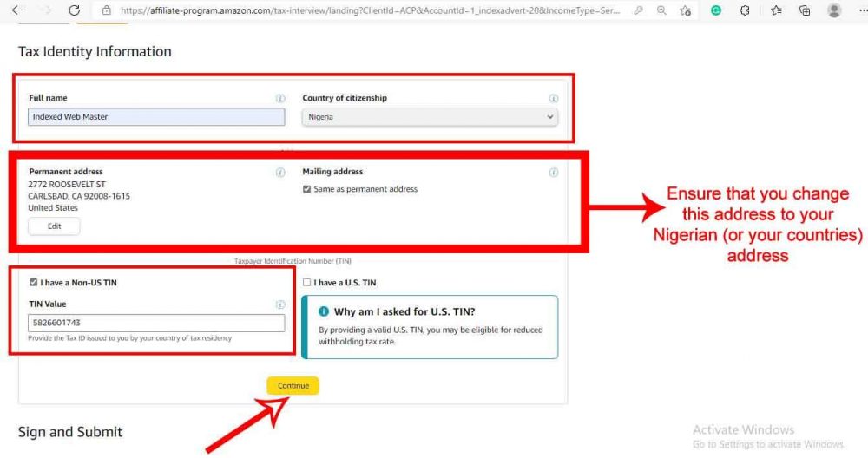Image resolution: width=868 pixels, height=458 pixels.
Task: Click the browser address bar URL
Action: pos(370,10)
